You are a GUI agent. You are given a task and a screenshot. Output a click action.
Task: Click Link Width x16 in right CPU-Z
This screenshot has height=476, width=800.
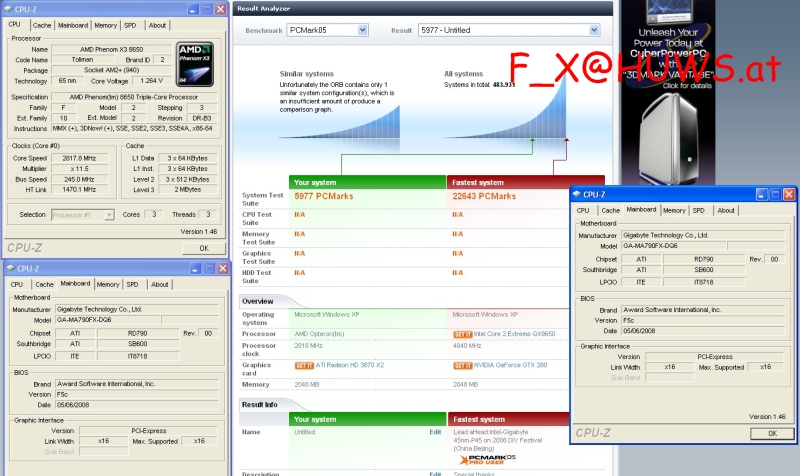click(x=669, y=367)
